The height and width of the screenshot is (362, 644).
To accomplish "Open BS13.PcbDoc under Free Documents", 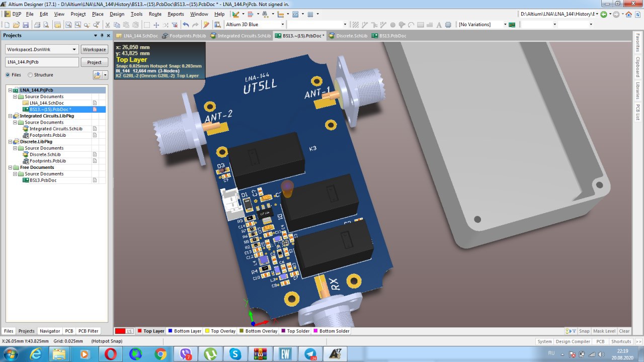I will pos(43,180).
